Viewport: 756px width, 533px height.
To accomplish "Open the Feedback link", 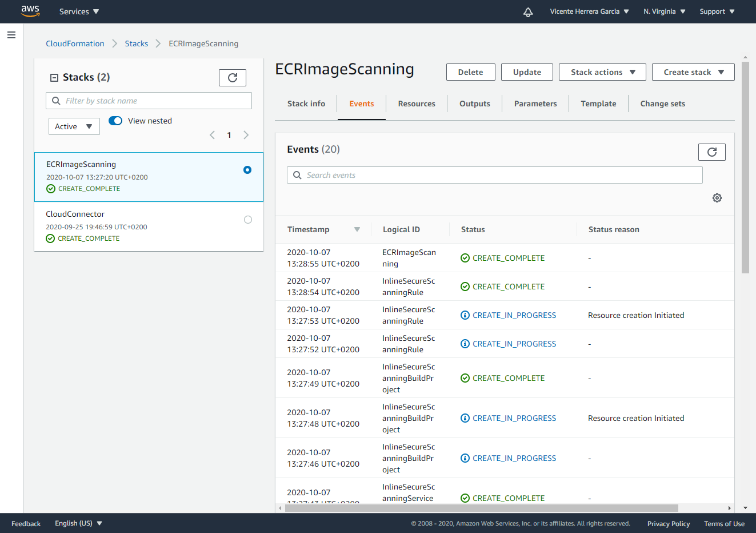I will (x=26, y=523).
